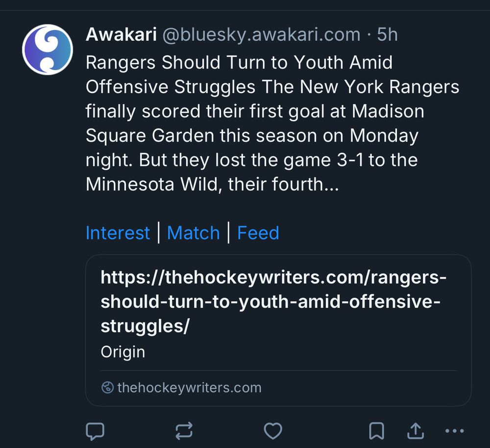Open the Interest link
490x448 pixels.
pos(118,233)
